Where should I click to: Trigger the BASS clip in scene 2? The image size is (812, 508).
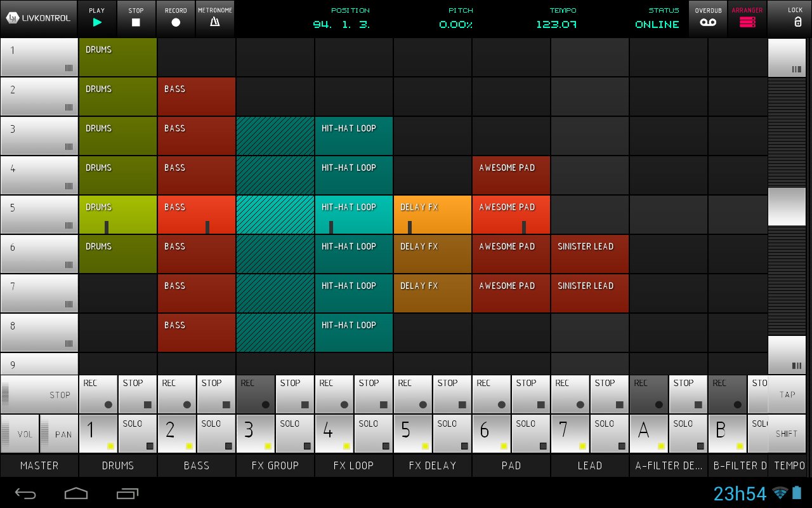(x=197, y=97)
